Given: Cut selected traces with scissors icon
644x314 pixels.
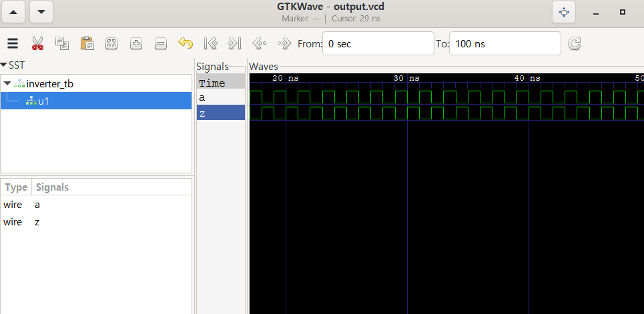Looking at the screenshot, I should pos(37,43).
